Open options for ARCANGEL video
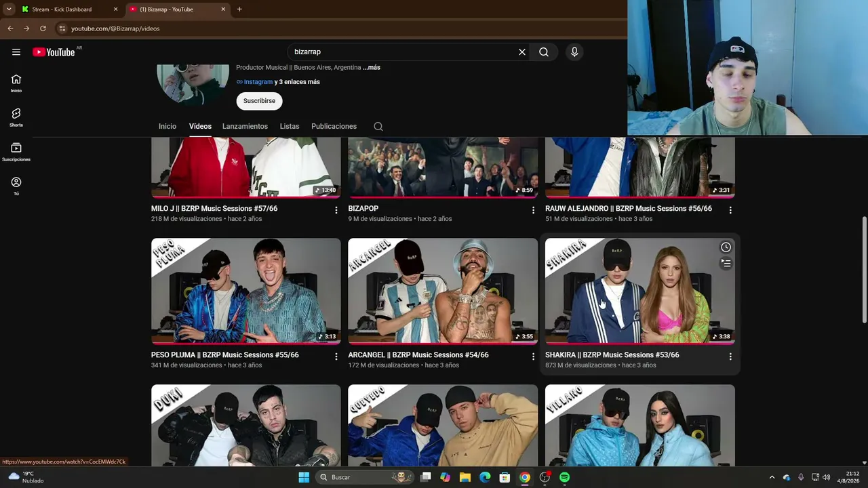868x488 pixels. 533,357
